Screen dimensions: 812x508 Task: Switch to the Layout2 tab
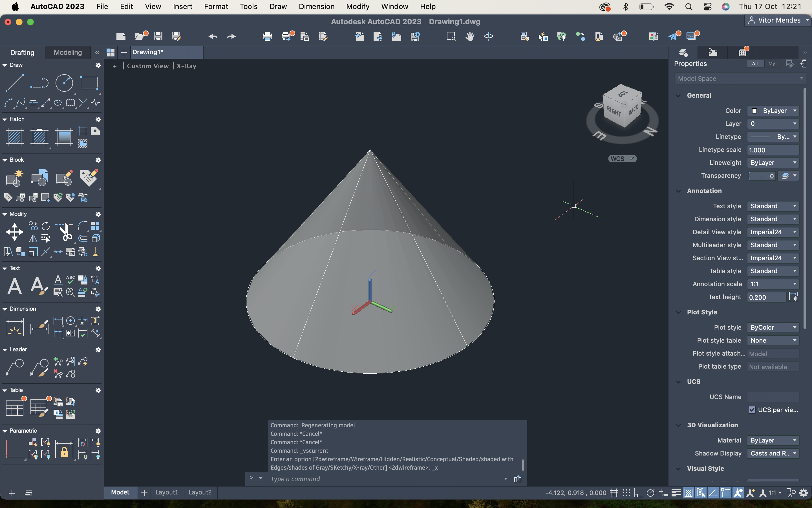pos(200,492)
